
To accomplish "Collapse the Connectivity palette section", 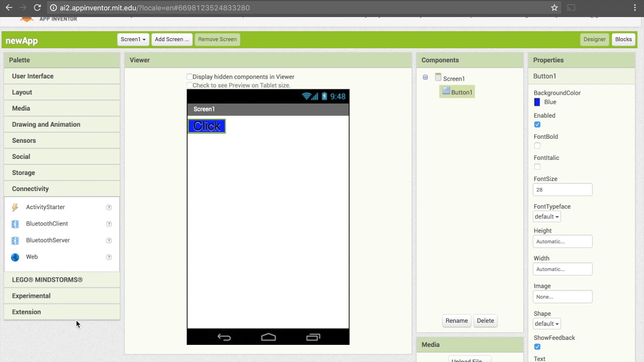I will coord(62,189).
